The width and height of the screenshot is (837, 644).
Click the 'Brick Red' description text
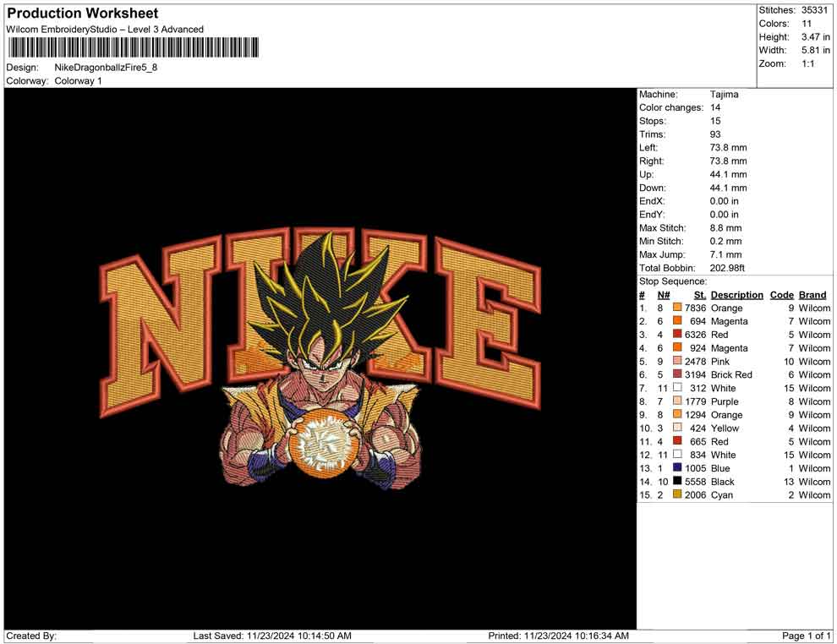(x=731, y=374)
